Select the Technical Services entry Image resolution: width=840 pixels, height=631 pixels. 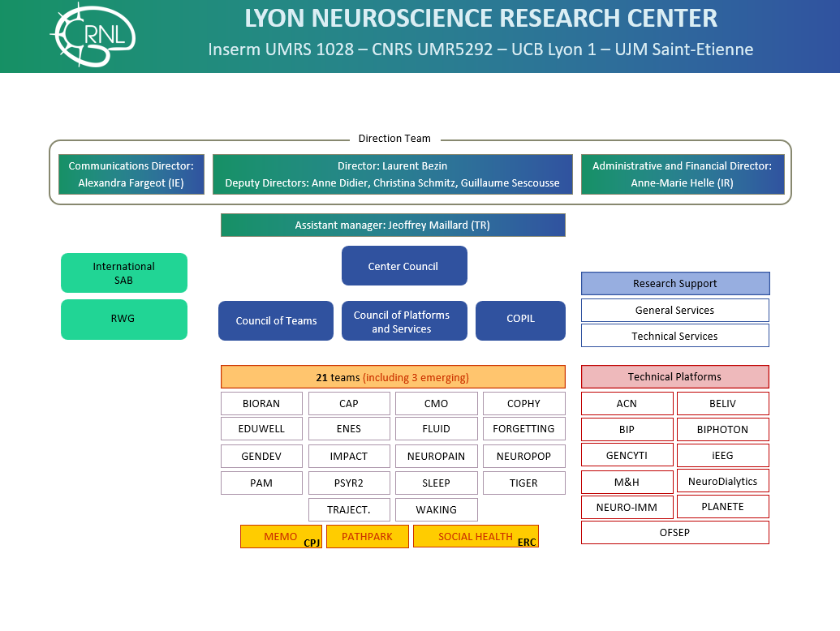tap(674, 335)
